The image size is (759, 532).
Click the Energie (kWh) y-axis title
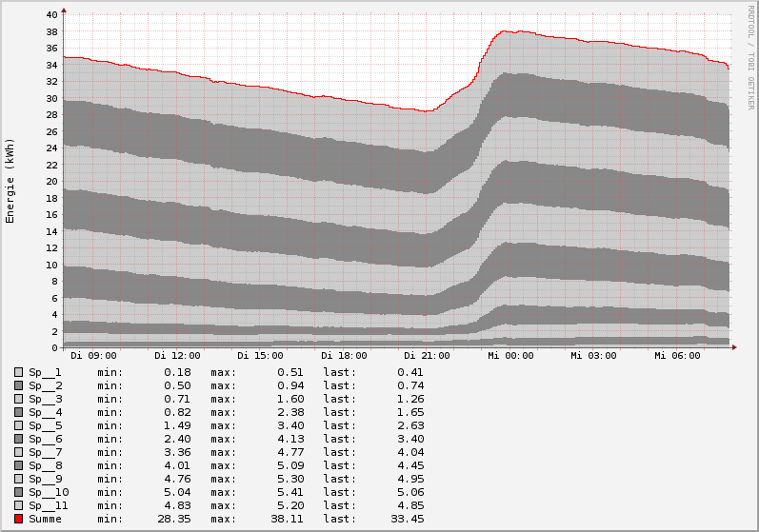pos(10,181)
